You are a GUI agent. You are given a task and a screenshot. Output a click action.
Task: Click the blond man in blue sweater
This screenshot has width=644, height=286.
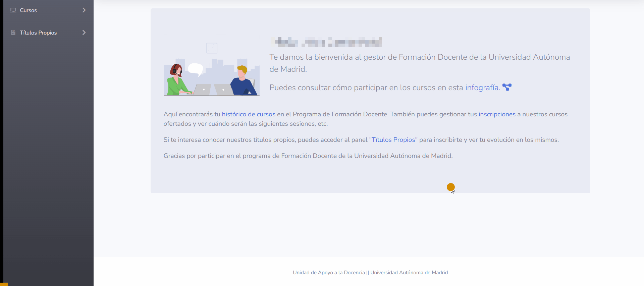pos(243,82)
